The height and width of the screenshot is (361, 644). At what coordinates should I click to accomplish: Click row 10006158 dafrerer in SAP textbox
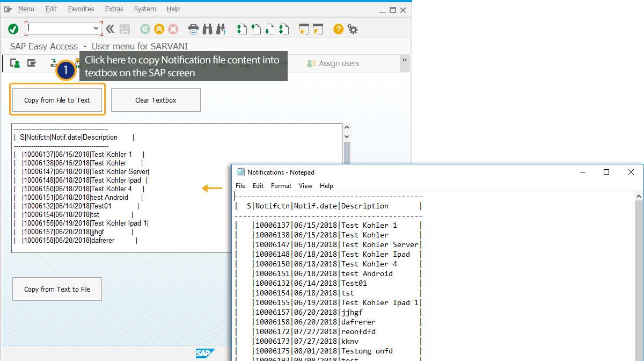tap(76, 240)
